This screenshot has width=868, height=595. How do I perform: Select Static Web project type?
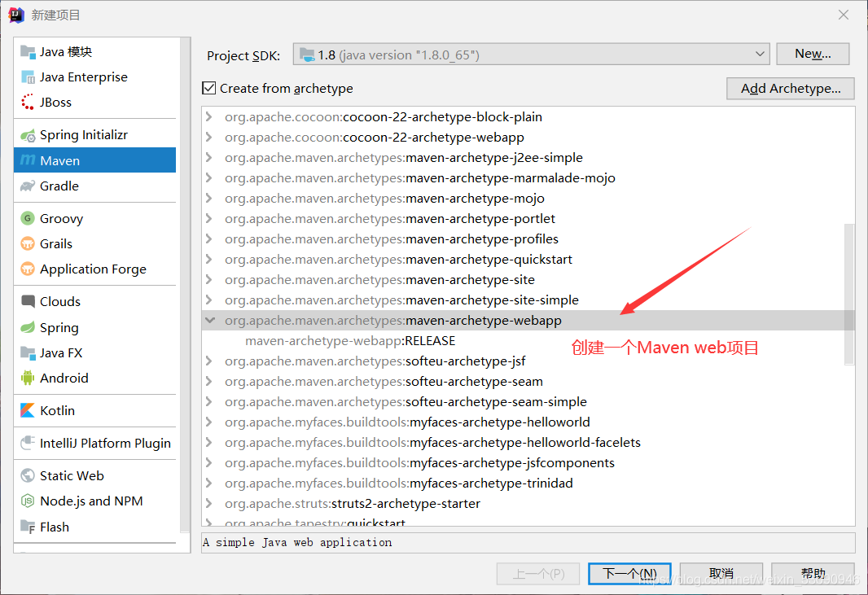coord(94,475)
